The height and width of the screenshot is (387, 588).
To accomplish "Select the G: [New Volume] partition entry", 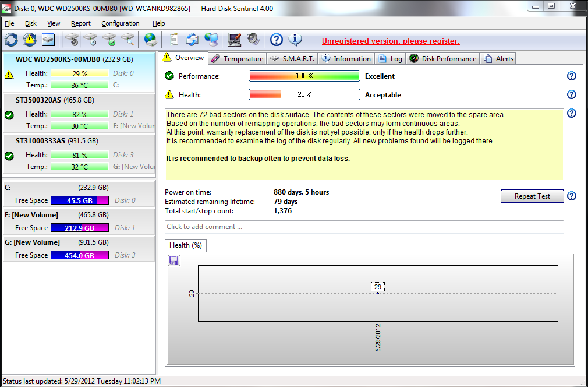I will (x=79, y=248).
